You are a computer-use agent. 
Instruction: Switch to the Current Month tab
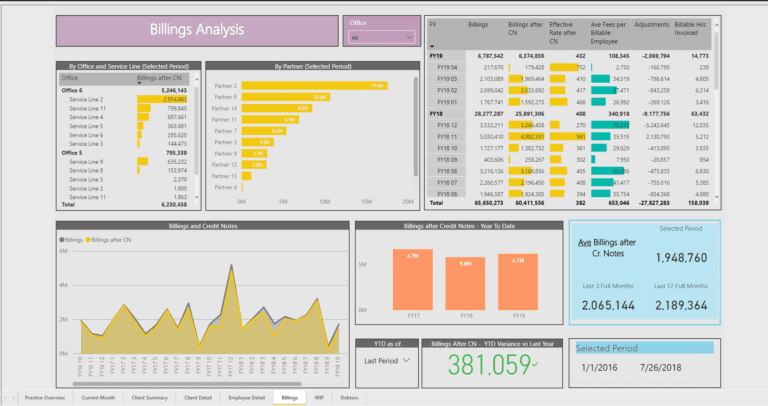point(98,398)
